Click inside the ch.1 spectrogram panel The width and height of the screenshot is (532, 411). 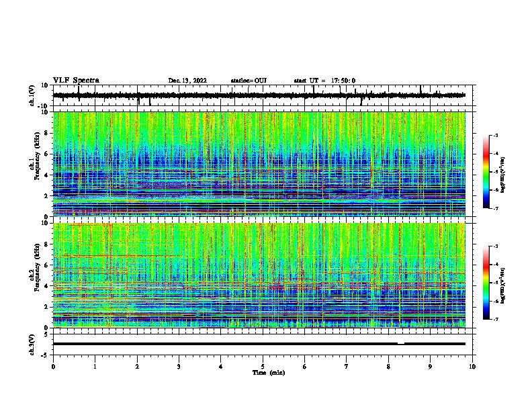(x=259, y=164)
